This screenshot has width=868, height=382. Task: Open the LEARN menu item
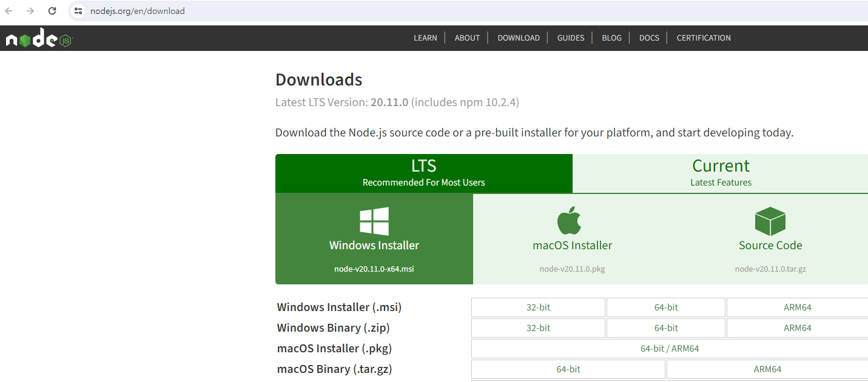(x=425, y=38)
